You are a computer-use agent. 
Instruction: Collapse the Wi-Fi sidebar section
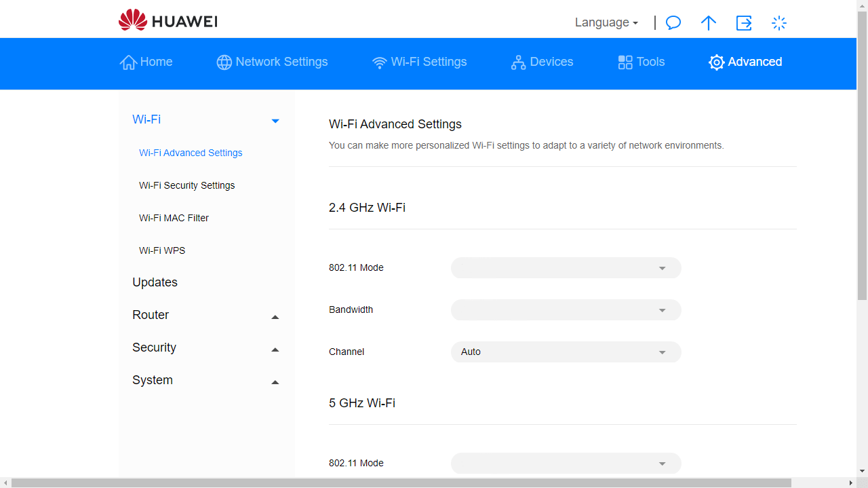tap(275, 120)
